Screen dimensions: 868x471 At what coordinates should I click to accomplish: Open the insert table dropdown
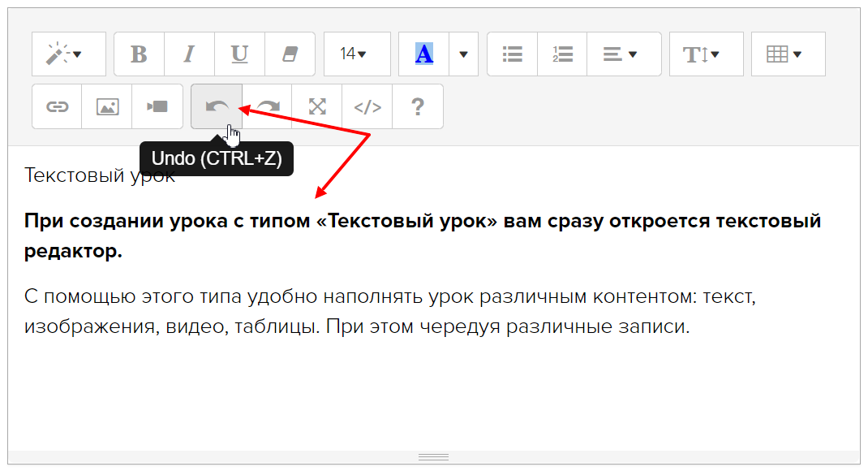[x=788, y=54]
